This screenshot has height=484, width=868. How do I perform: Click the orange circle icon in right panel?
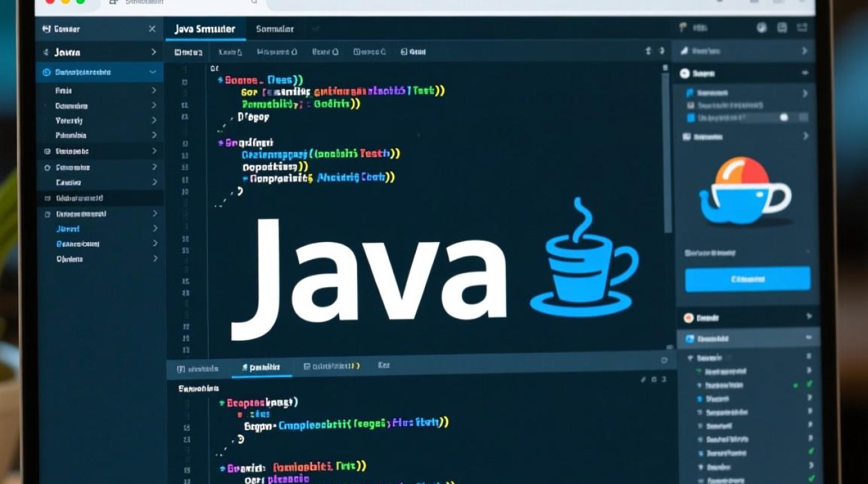tap(688, 318)
